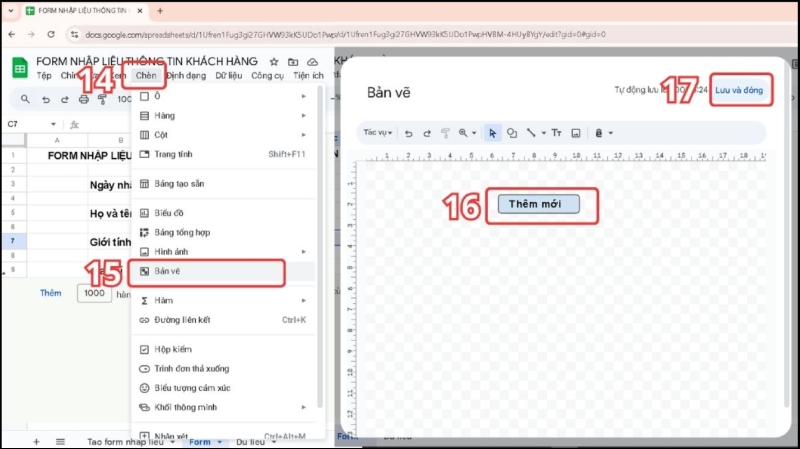Image resolution: width=800 pixels, height=449 pixels.
Task: Go back in browser history
Action: click(12, 34)
